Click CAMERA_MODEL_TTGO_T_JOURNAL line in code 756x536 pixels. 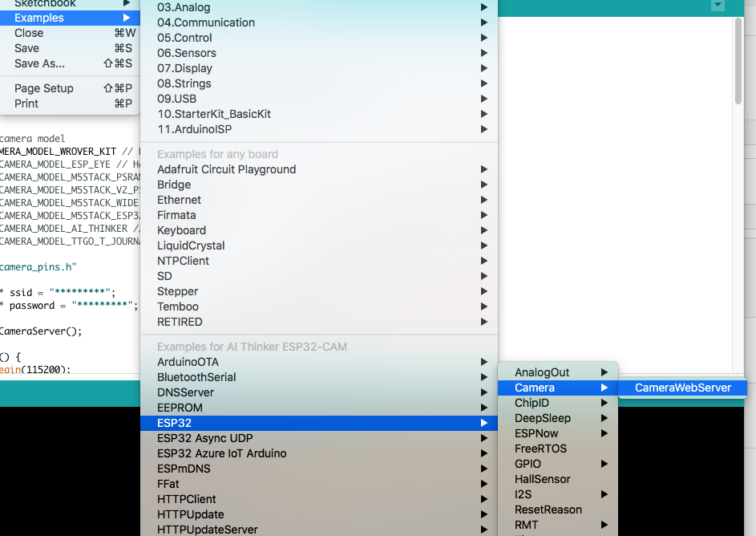click(x=70, y=242)
